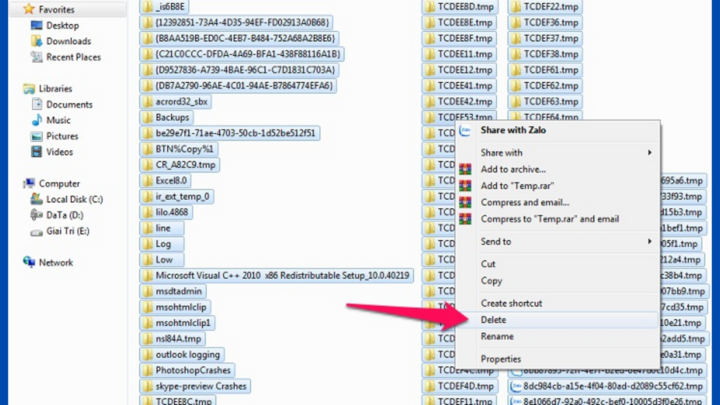Select Computer in navigation pane
This screenshot has height=405, width=720.
[x=59, y=184]
